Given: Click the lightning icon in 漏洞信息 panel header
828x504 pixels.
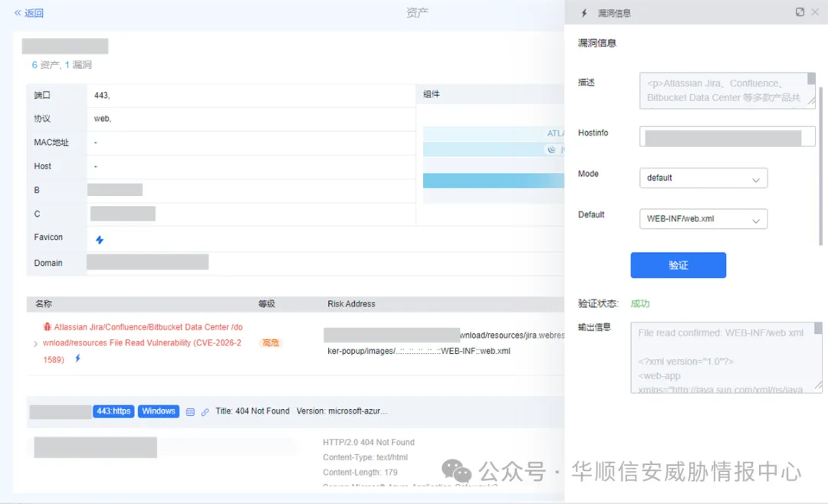Looking at the screenshot, I should click(584, 13).
